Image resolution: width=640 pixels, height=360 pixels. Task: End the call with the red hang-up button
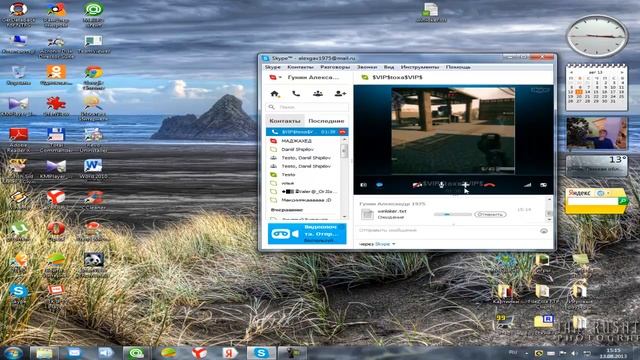coord(489,185)
